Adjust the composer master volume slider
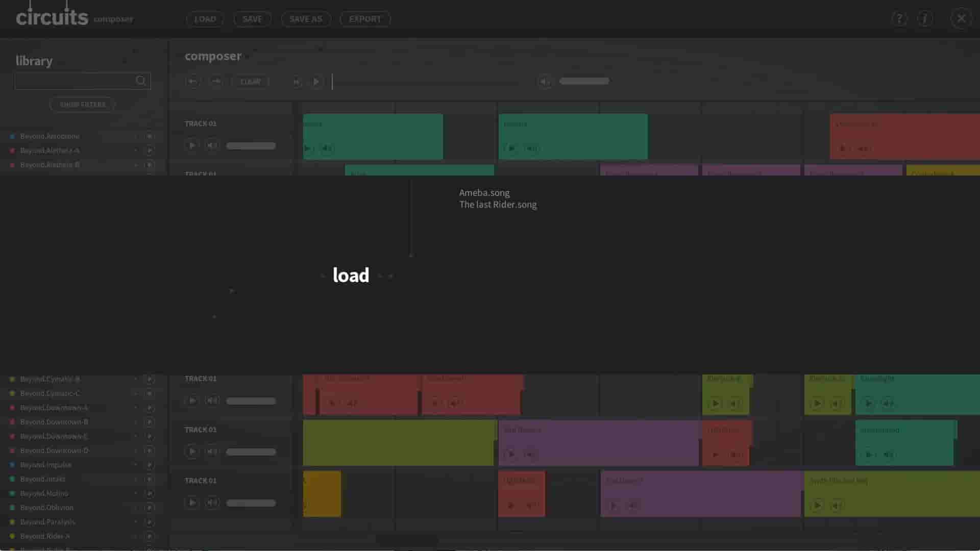The width and height of the screenshot is (980, 551). tap(584, 81)
